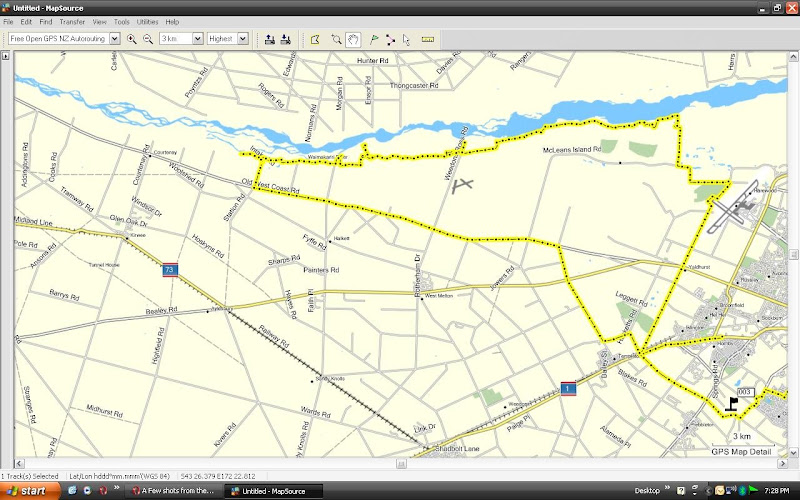Click the 'GPS Map Detail' label
800x500 pixels.
pyautogui.click(x=741, y=452)
